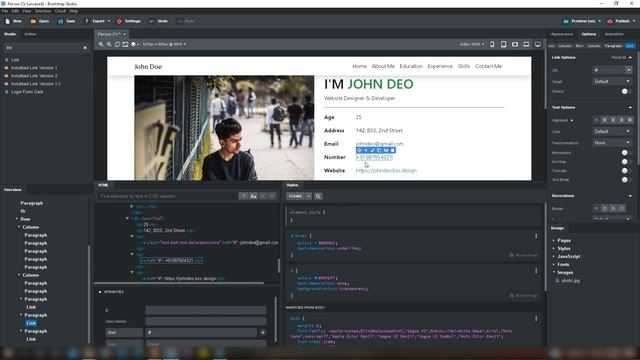Viewport: 640px width, 360px height.
Task: Select the Paragraph breadcrumb tab in options panel
Action: [613, 46]
